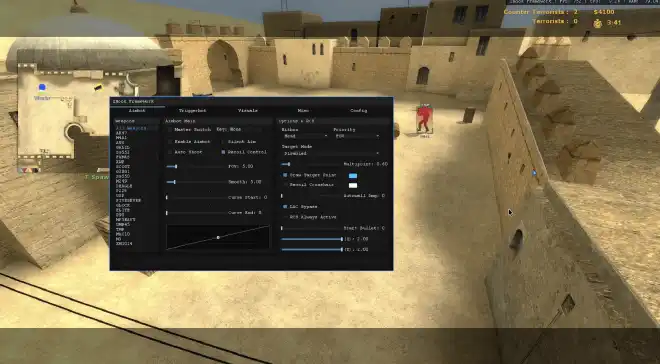The height and width of the screenshot is (364, 660).
Task: Uncheck the Recoil Control checkbox
Action: pos(223,152)
